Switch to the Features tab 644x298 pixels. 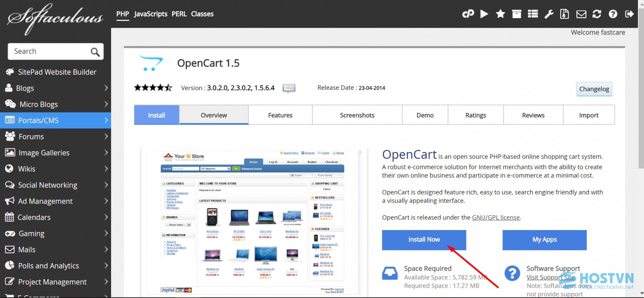280,115
